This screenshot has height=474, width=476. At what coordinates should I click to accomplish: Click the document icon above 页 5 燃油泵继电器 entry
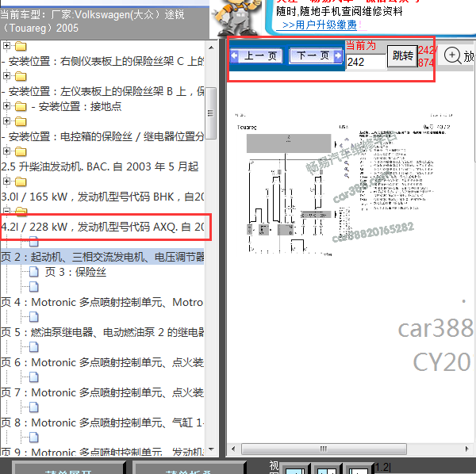click(x=33, y=317)
